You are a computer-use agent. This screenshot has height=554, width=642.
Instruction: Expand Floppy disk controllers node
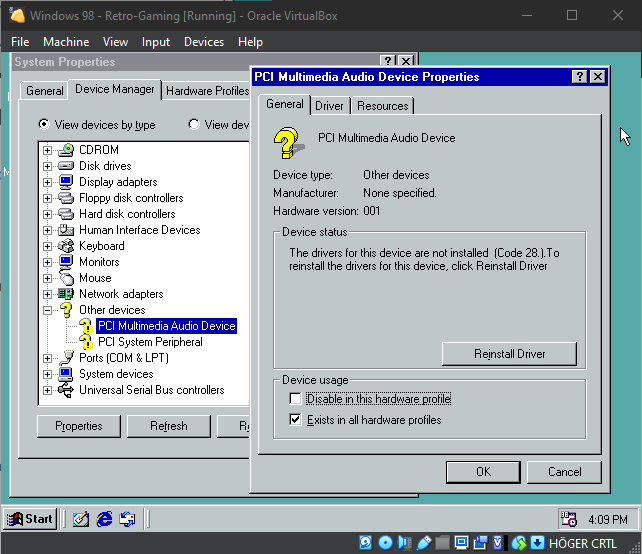(x=47, y=198)
